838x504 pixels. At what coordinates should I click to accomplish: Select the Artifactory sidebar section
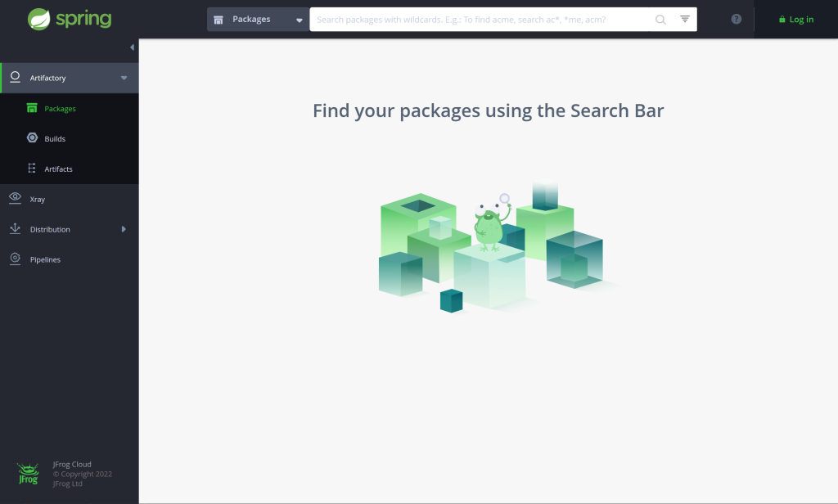[70, 78]
